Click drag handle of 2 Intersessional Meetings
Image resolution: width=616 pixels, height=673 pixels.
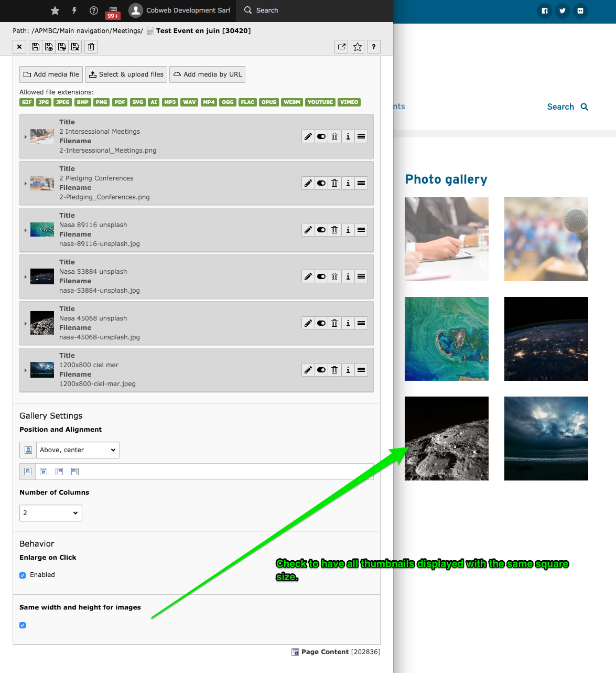pos(361,136)
